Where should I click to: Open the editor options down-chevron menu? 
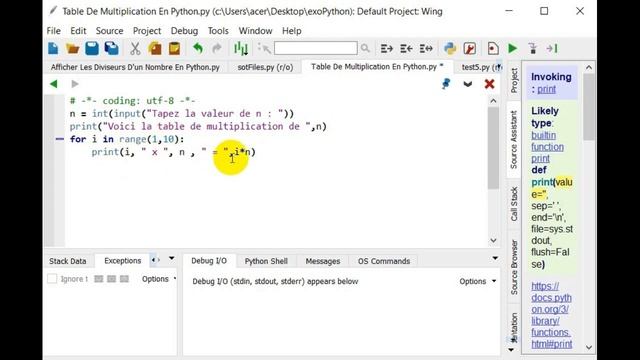click(x=468, y=84)
